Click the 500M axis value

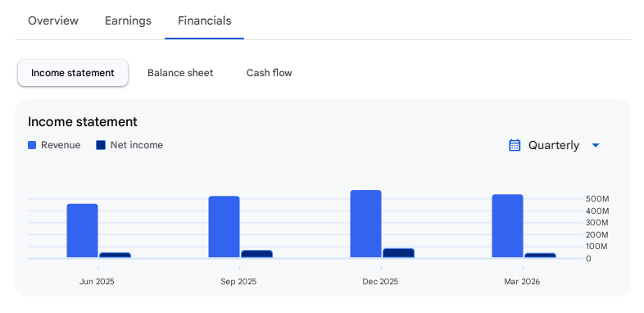(x=597, y=199)
